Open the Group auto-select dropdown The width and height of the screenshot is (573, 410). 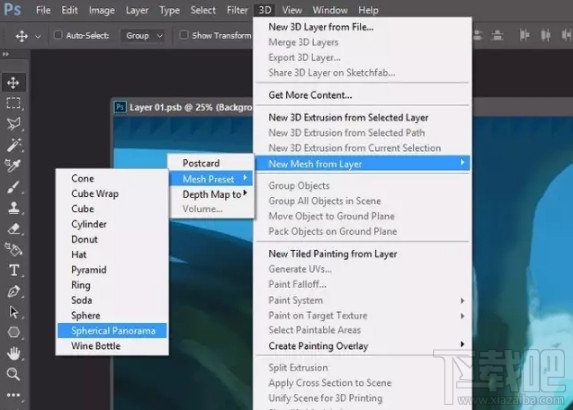point(144,35)
